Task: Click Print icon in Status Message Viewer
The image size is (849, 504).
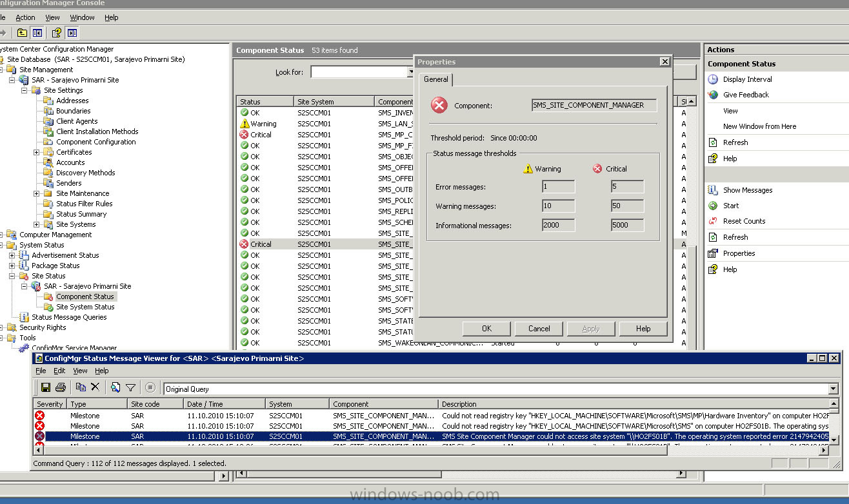Action: 61,387
